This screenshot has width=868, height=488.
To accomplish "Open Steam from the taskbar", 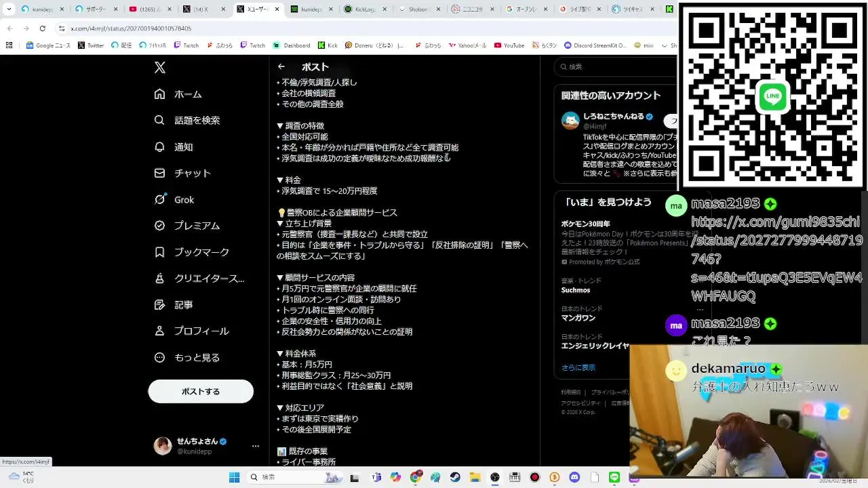I will pos(456,477).
